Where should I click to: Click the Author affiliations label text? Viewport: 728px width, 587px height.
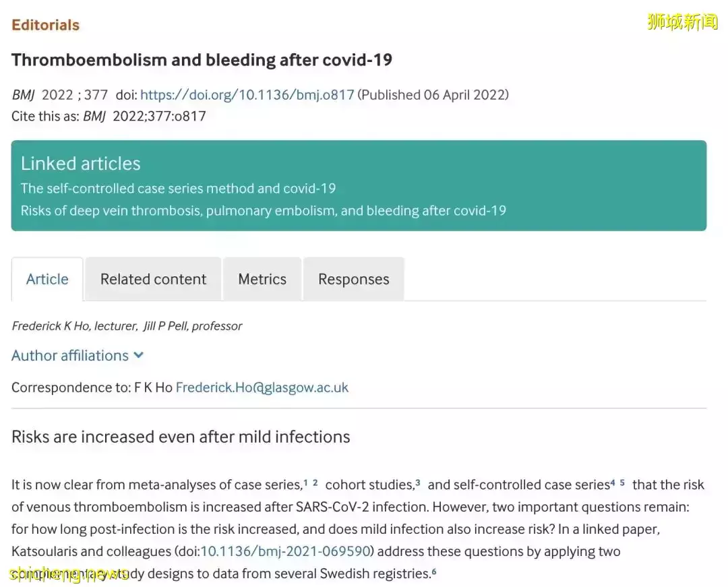[70, 355]
